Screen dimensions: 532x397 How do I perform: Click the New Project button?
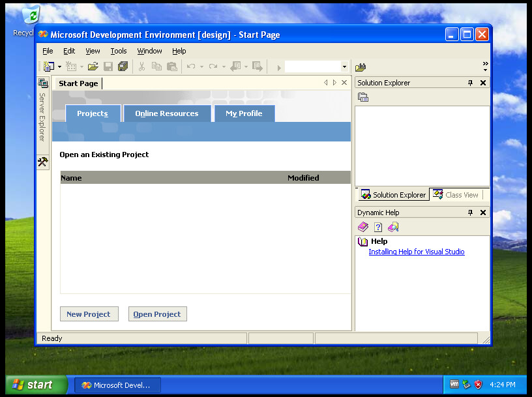pyautogui.click(x=89, y=314)
